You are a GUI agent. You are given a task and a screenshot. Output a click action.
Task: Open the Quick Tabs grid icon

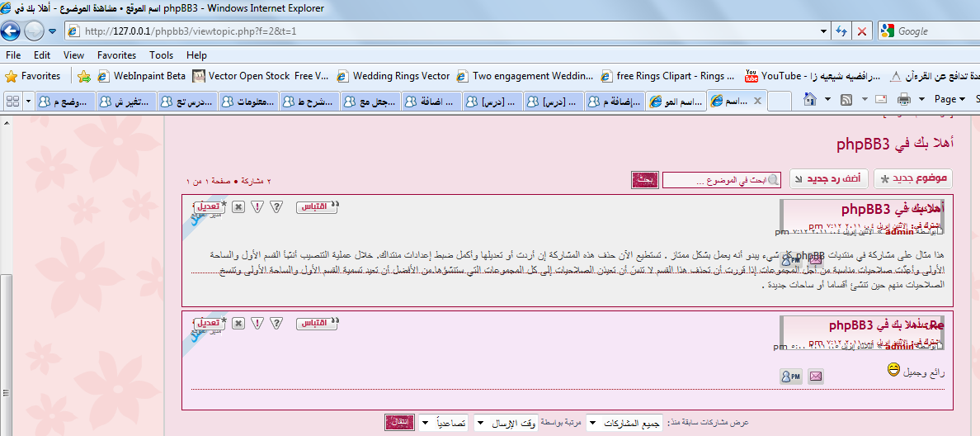click(x=13, y=101)
